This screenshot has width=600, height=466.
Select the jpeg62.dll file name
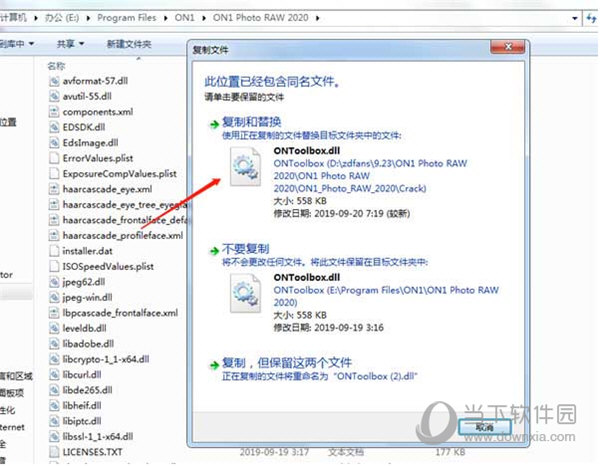(83, 282)
